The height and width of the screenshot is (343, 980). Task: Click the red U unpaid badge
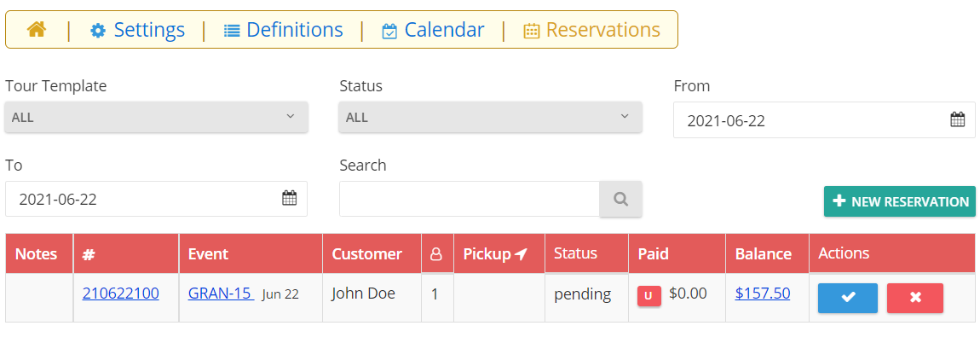coord(649,296)
